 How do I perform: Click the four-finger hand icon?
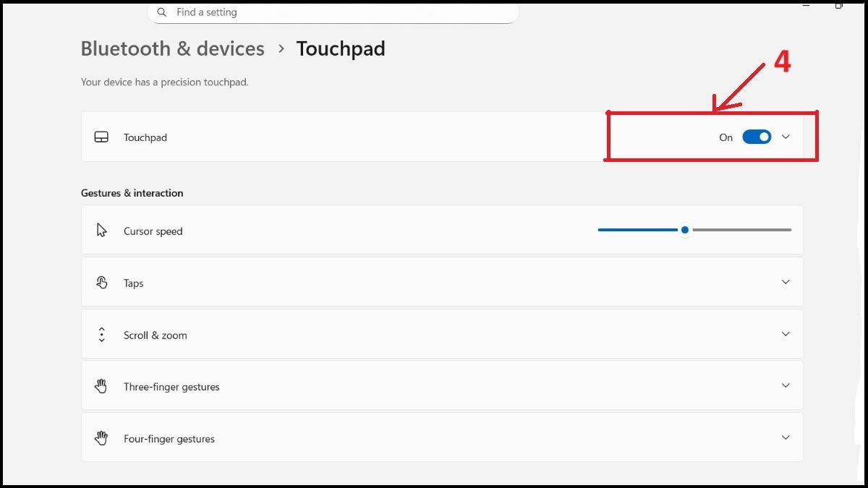(x=101, y=437)
